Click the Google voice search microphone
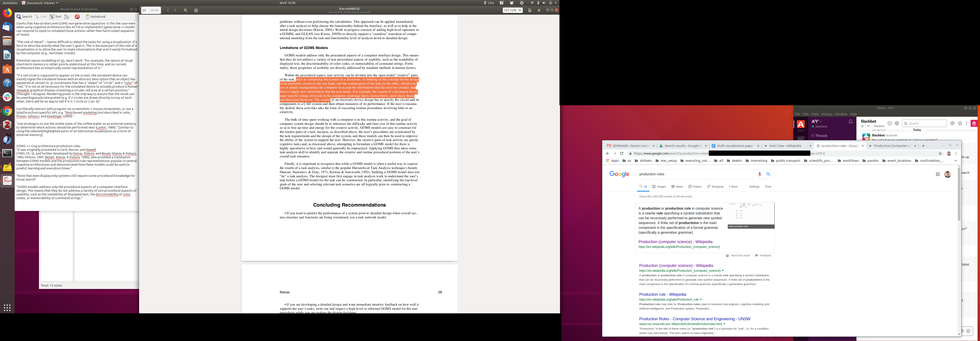This screenshot has width=980, height=341. click(759, 174)
